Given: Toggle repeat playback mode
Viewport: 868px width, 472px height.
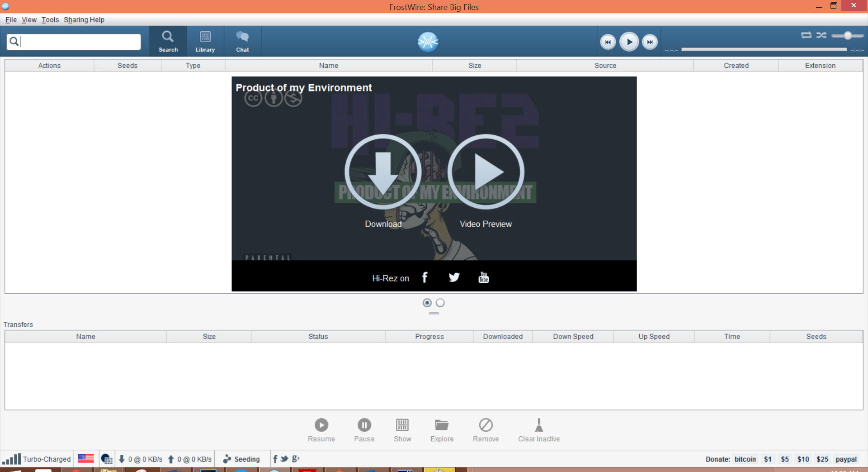Looking at the screenshot, I should tap(806, 35).
